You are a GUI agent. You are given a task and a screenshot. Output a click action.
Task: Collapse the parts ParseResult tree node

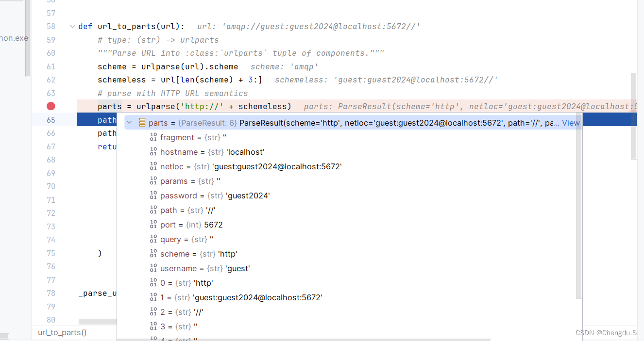[129, 123]
